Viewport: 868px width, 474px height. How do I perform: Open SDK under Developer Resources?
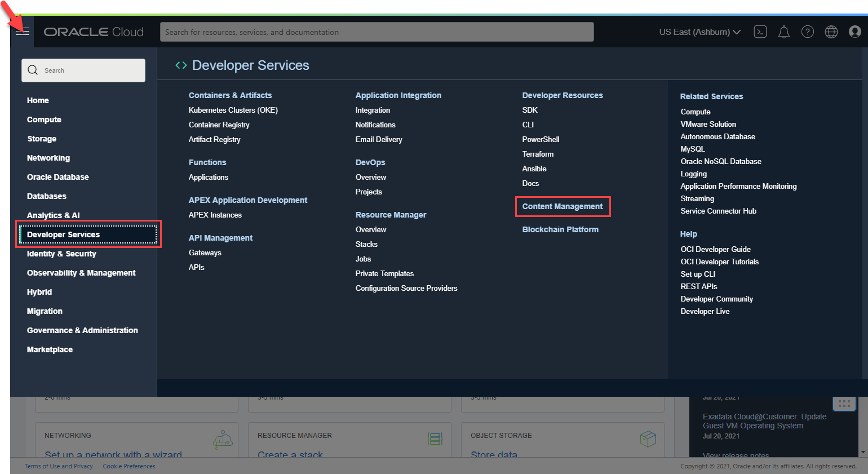click(530, 110)
